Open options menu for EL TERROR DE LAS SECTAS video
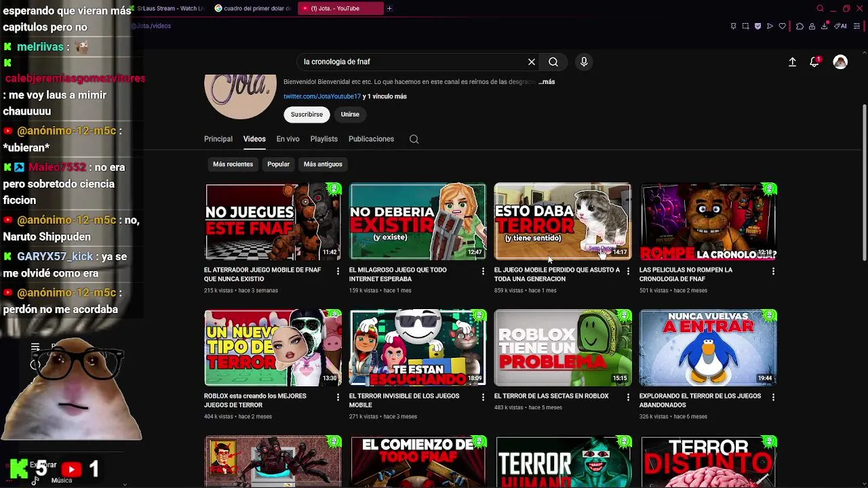This screenshot has width=868, height=488. 628,397
